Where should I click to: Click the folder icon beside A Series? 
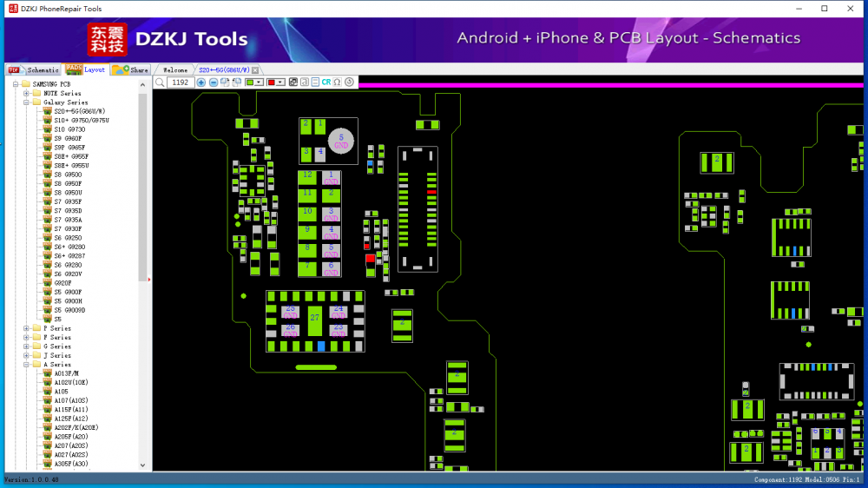[36, 365]
